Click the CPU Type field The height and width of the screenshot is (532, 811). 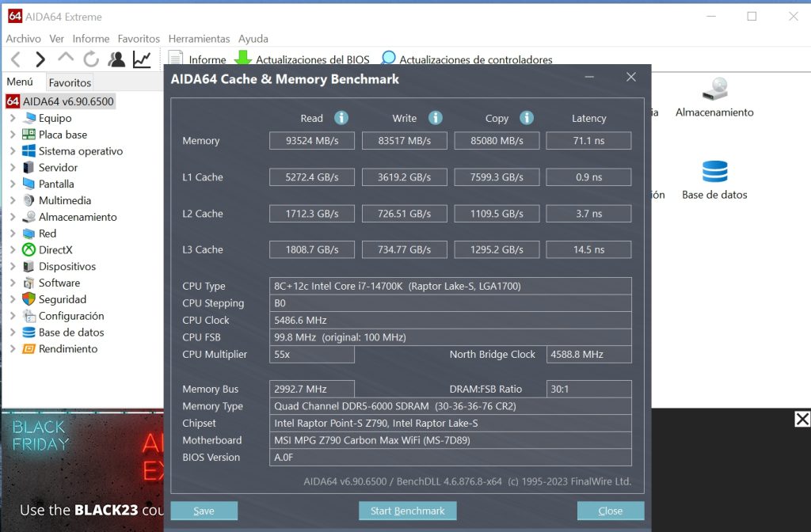[450, 286]
